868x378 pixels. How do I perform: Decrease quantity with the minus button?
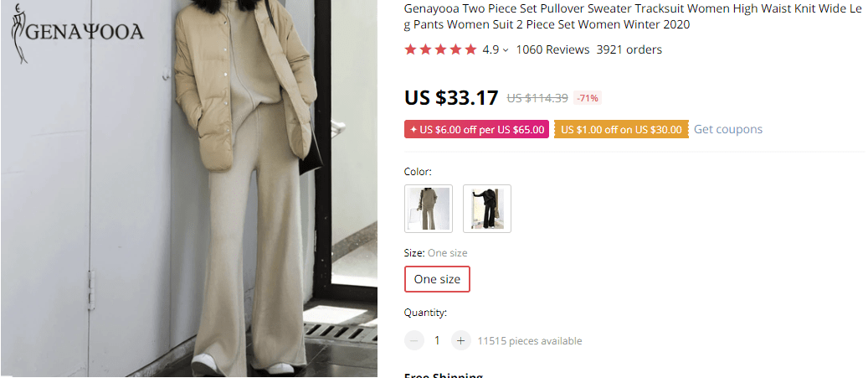click(414, 340)
